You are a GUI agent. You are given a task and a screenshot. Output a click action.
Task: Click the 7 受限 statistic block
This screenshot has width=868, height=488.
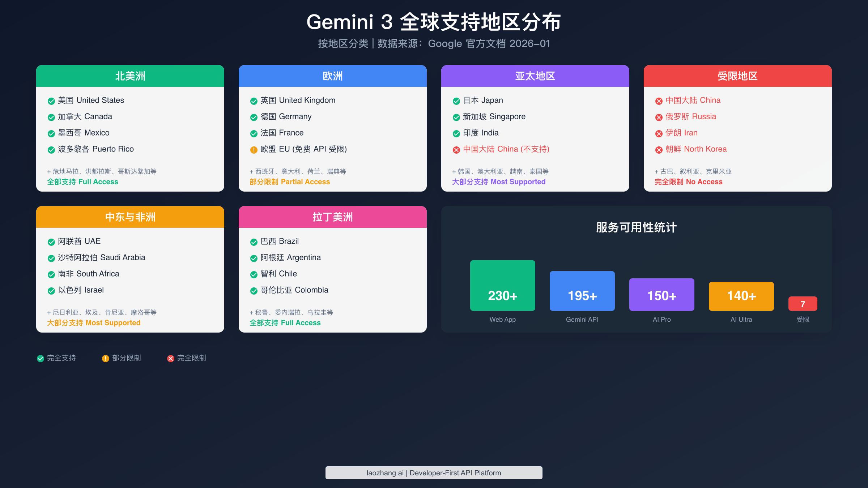[803, 304]
